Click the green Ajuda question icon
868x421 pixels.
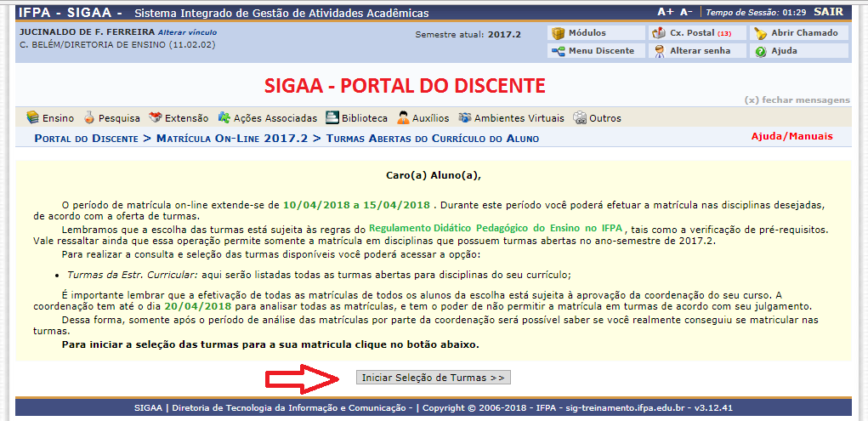(x=760, y=52)
